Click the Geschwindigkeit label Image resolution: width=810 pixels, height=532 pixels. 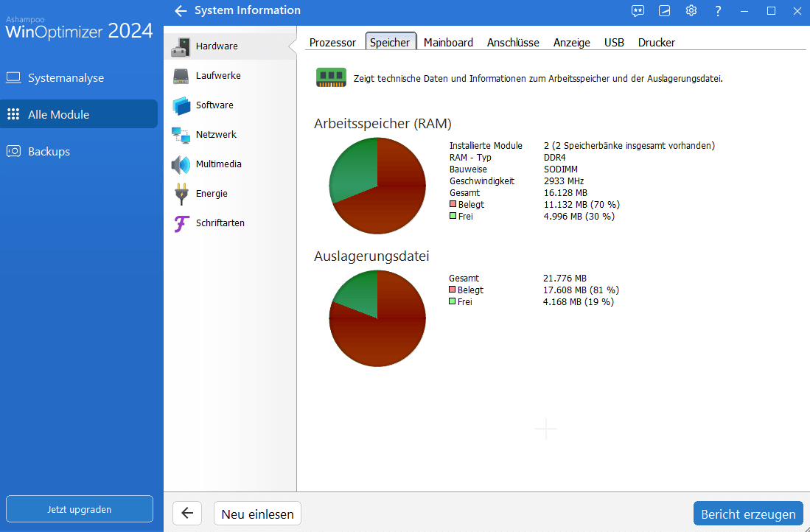tap(482, 181)
